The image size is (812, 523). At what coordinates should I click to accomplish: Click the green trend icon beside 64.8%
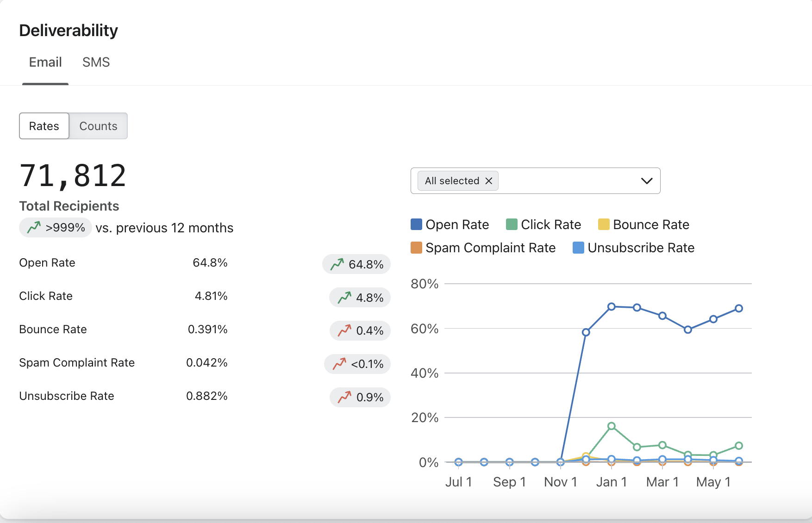337,264
